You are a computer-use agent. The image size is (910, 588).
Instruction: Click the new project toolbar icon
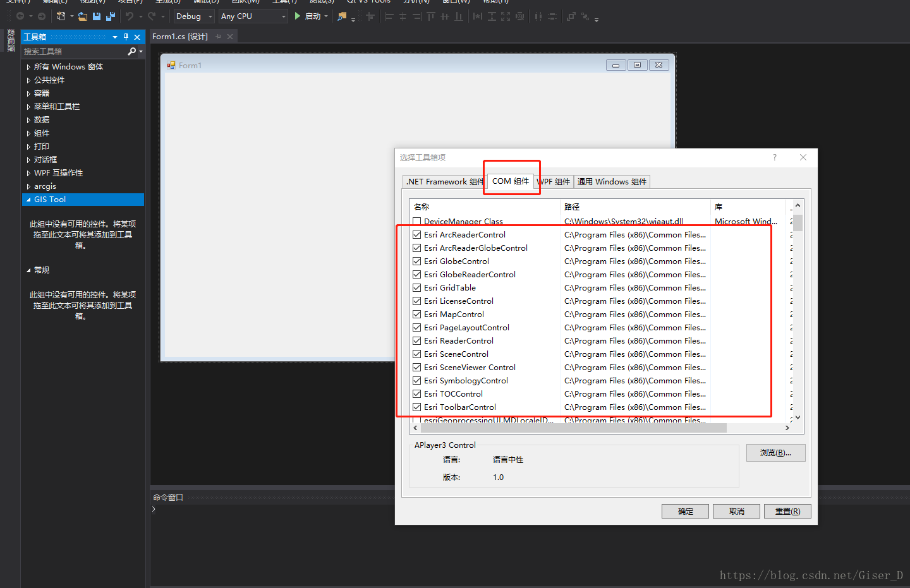point(61,16)
